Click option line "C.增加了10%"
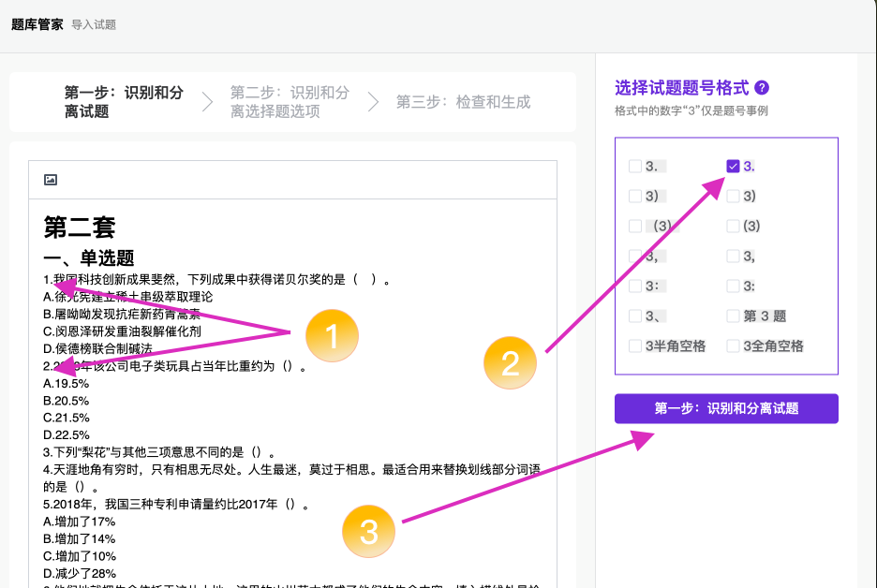 point(80,556)
